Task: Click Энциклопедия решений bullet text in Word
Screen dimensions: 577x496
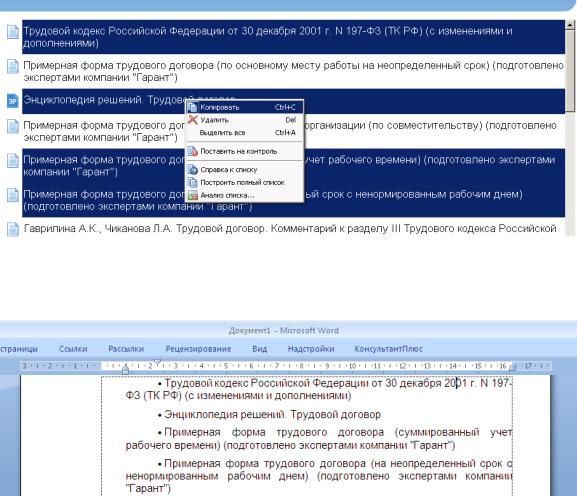Action: click(x=272, y=415)
